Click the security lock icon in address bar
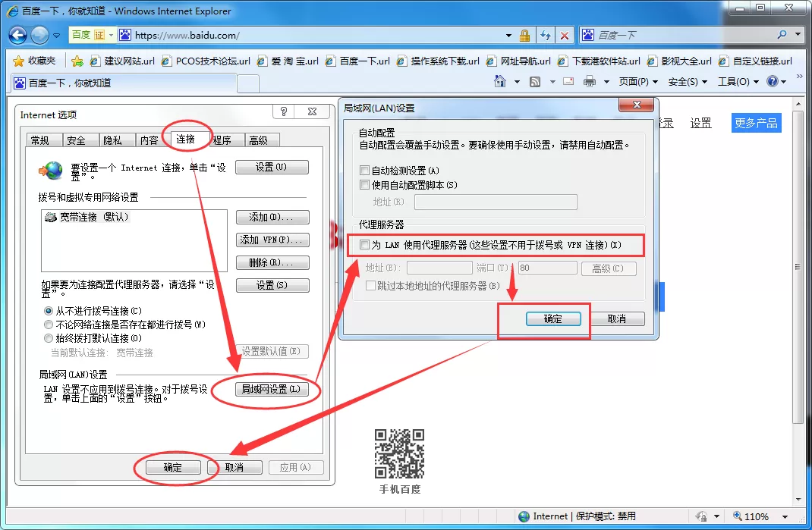 524,35
